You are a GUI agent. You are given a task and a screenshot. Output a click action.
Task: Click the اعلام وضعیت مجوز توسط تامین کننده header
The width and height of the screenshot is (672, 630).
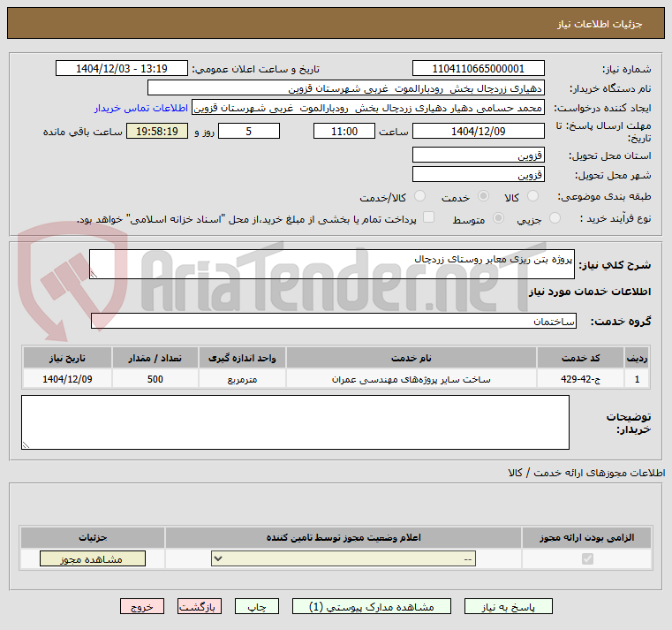click(x=344, y=537)
